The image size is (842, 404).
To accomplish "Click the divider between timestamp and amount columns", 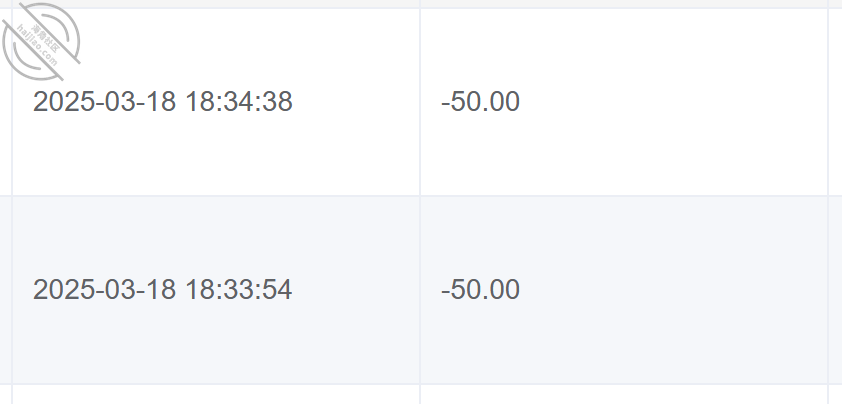I will click(x=420, y=202).
